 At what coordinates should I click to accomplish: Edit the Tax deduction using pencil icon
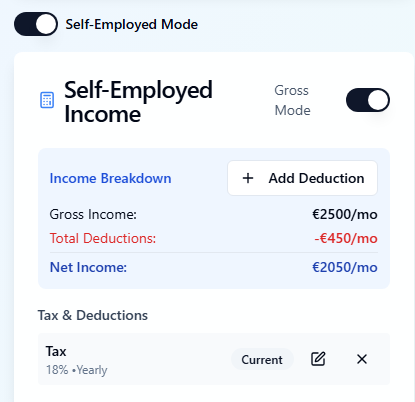coord(318,359)
